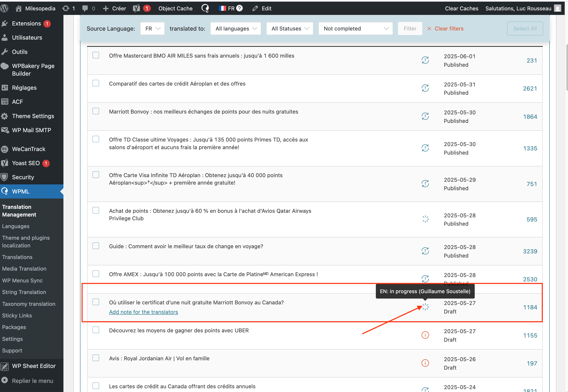
Task: Tick the Visa Infinite TD Aéroplan checkbox
Action: [x=96, y=175]
